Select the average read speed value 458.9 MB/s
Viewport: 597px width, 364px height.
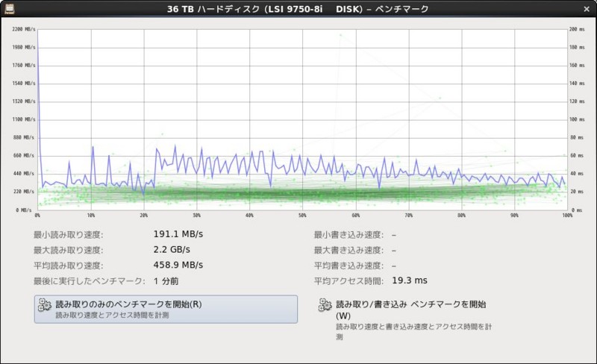178,265
